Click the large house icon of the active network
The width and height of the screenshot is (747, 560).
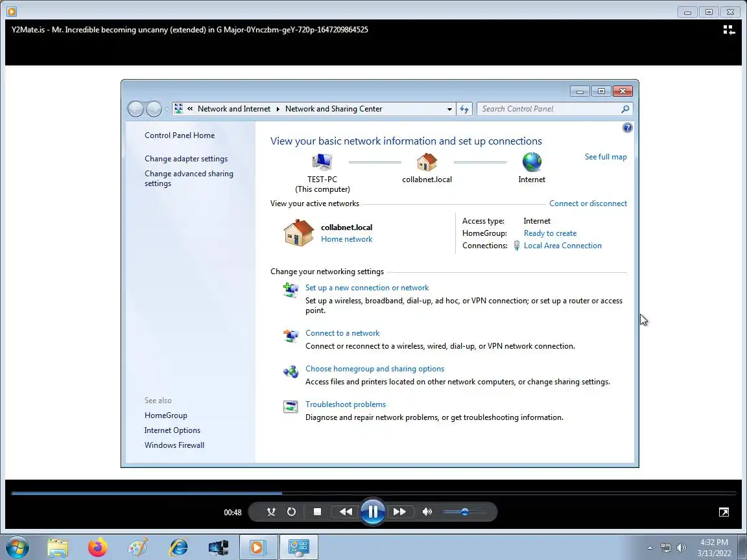[299, 233]
